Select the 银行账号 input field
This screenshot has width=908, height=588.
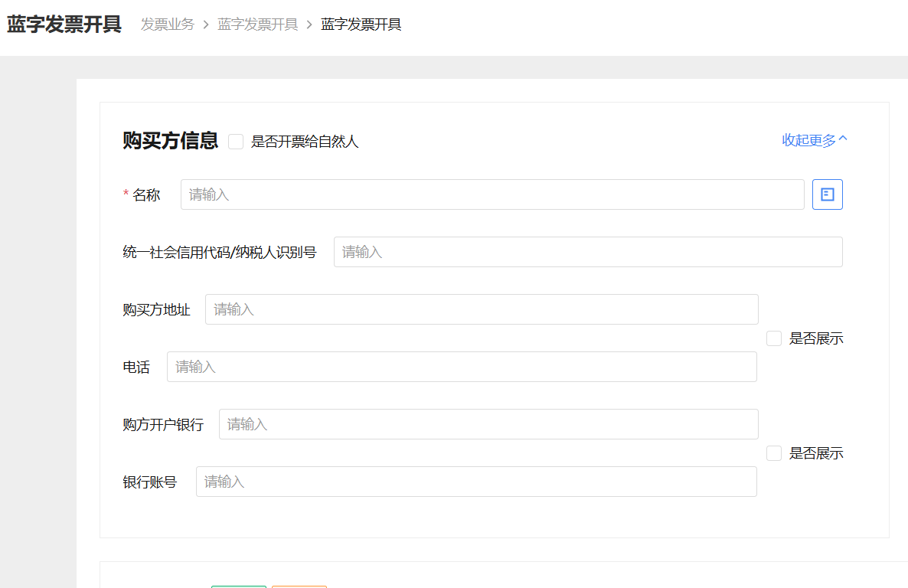476,482
